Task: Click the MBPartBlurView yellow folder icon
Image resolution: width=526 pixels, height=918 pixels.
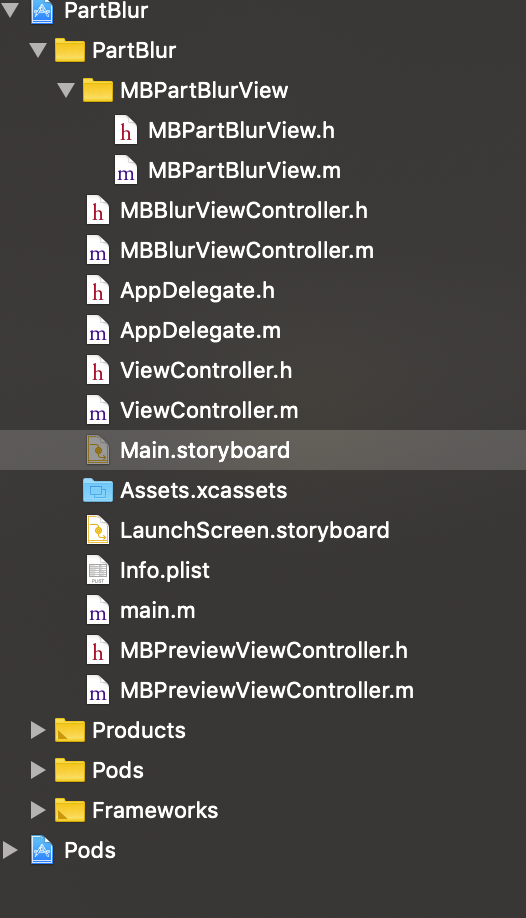Action: [x=98, y=90]
